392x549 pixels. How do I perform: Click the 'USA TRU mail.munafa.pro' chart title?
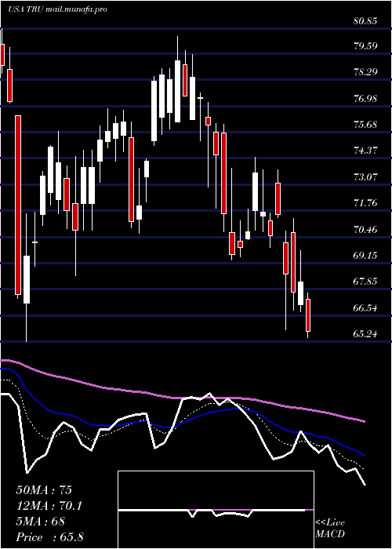[x=57, y=9]
